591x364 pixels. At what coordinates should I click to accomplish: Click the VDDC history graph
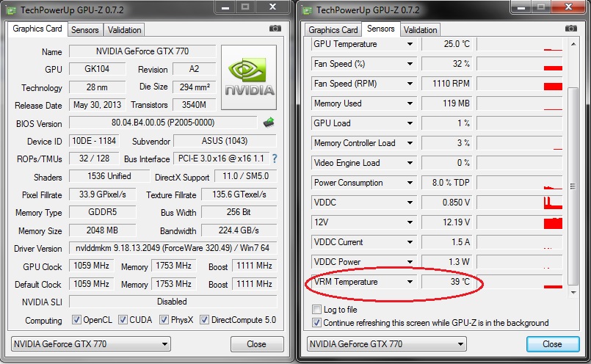click(x=520, y=203)
